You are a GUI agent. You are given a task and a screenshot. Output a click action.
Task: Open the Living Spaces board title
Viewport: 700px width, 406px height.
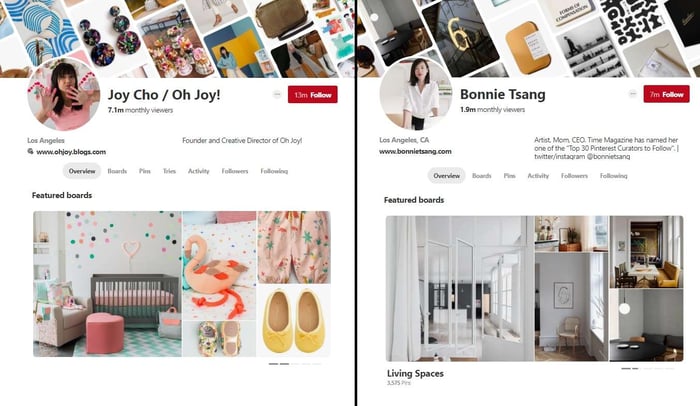coord(415,373)
